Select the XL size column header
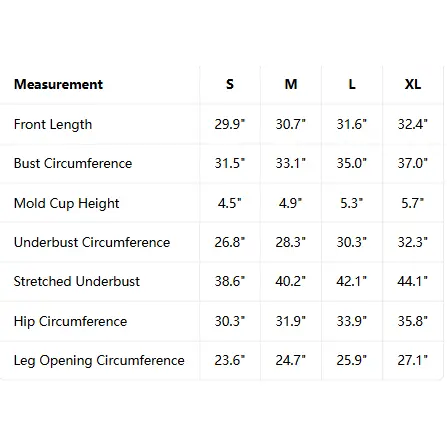This screenshot has height=447, width=447. 413,84
